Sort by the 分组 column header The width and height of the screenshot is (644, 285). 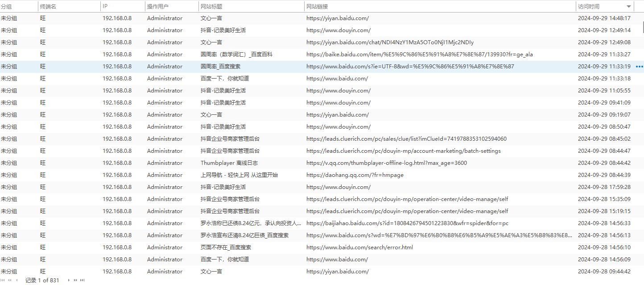[6, 6]
